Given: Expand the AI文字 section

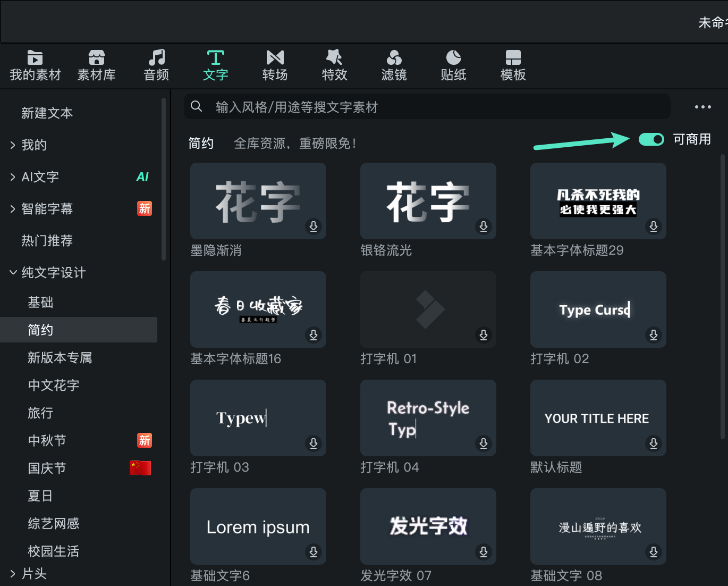Looking at the screenshot, I should click(x=13, y=177).
